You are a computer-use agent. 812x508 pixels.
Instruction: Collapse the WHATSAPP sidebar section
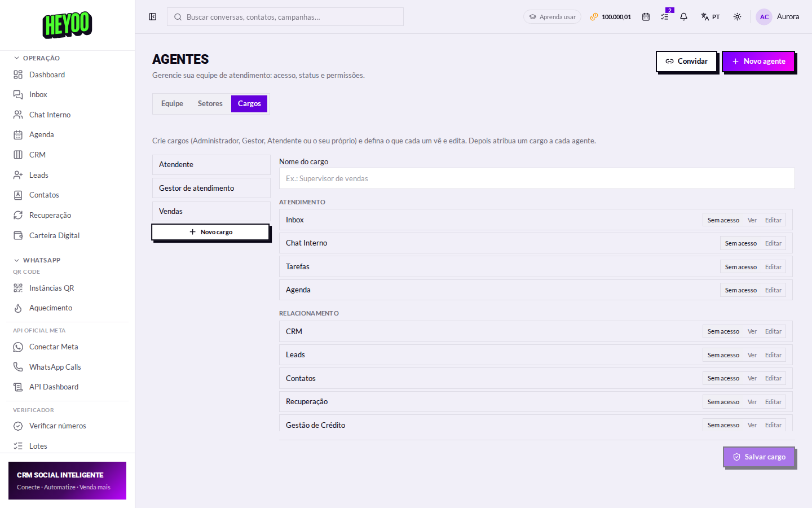37,260
